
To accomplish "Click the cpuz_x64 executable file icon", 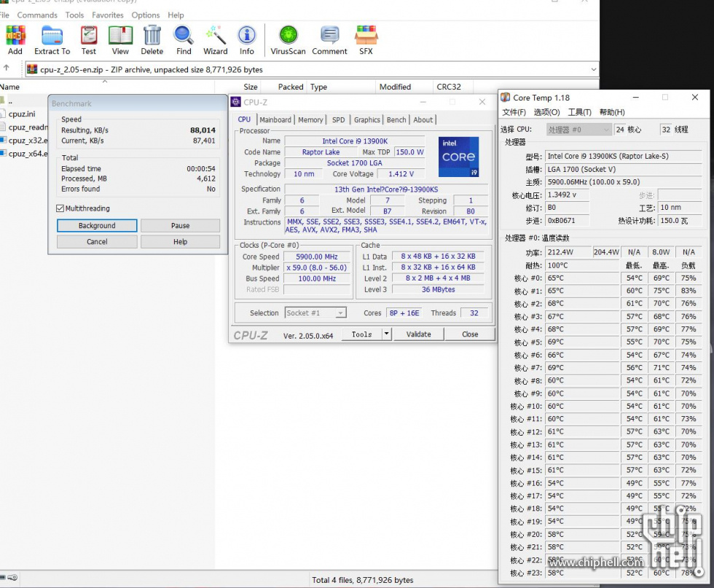I will tap(3, 154).
